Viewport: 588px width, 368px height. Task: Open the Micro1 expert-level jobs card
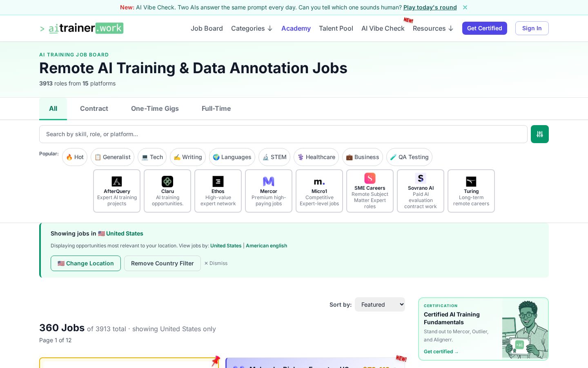click(319, 191)
